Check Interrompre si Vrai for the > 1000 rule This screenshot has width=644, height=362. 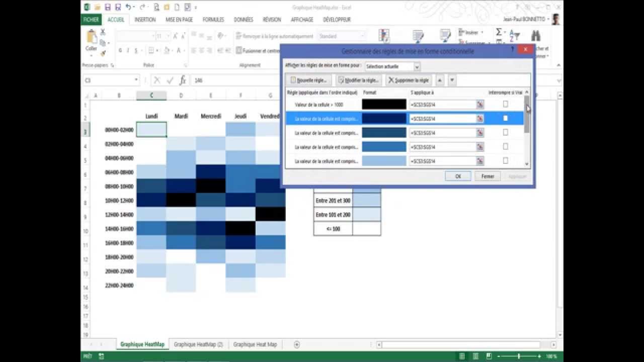(x=506, y=104)
